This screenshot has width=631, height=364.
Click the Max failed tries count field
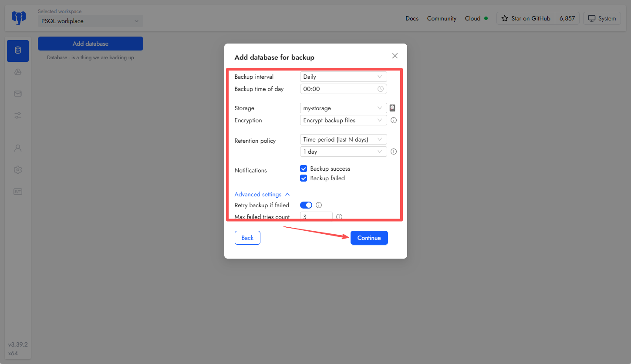tap(317, 216)
